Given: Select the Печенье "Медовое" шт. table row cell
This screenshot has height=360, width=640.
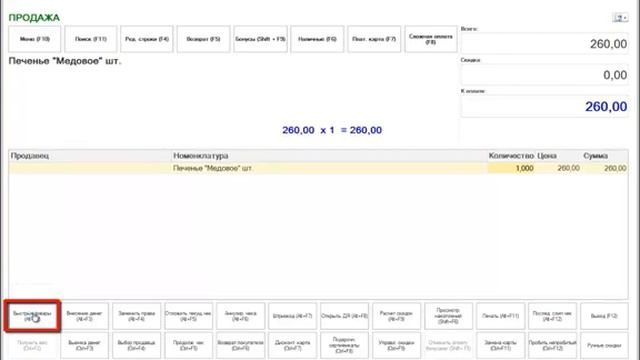Looking at the screenshot, I should tap(329, 168).
